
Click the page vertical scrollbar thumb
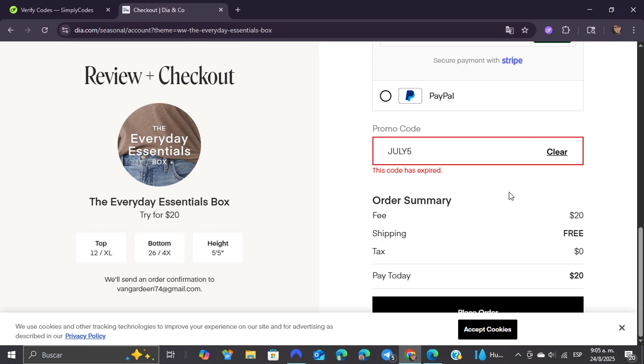641,281
